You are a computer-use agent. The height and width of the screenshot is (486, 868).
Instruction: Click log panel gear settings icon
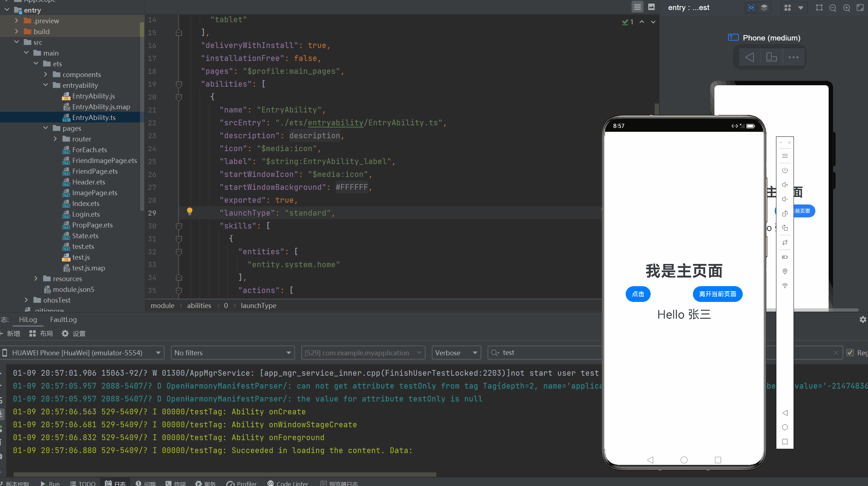click(x=863, y=319)
